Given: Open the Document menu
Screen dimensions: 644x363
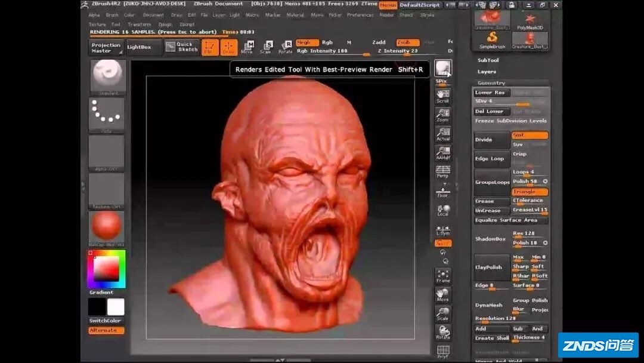Looking at the screenshot, I should pyautogui.click(x=153, y=15).
